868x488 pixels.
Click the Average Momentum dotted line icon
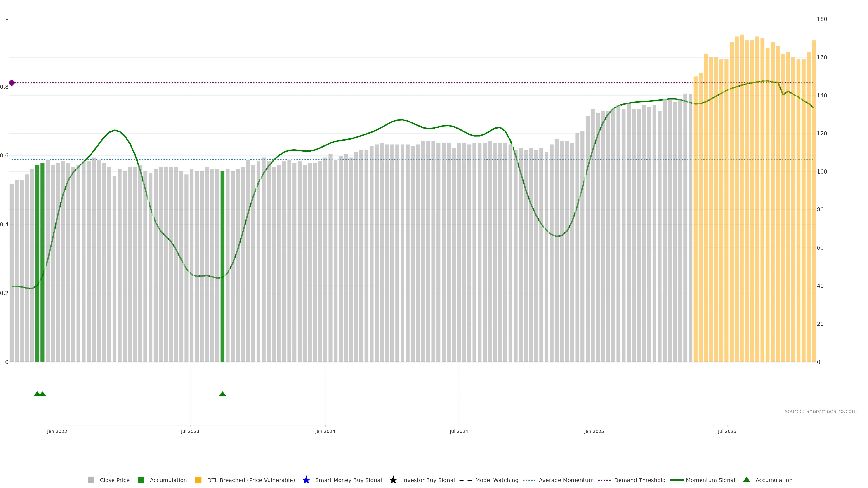pyautogui.click(x=529, y=480)
